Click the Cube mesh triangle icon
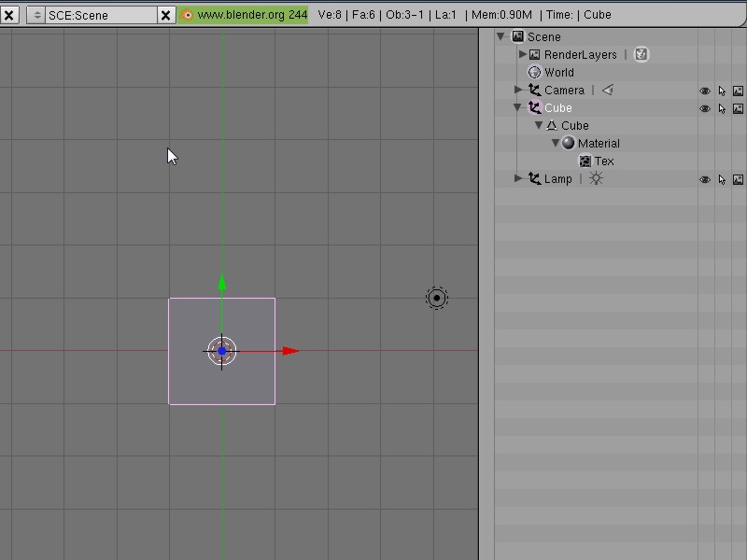This screenshot has width=747, height=560. coord(552,125)
